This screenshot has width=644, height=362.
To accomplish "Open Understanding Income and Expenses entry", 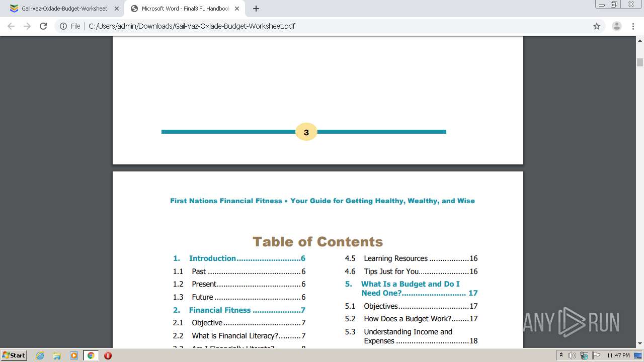I will coord(411,336).
